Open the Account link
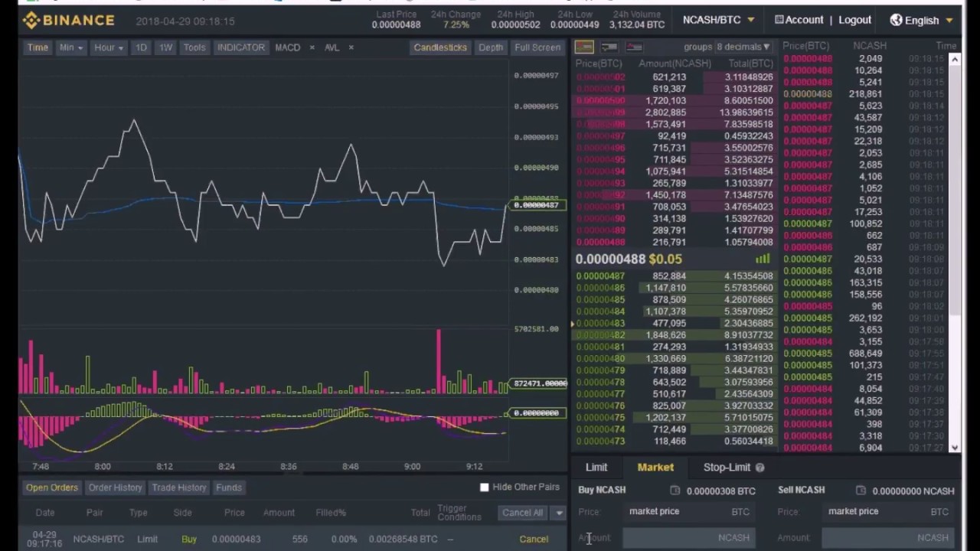980x551 pixels. pyautogui.click(x=804, y=20)
